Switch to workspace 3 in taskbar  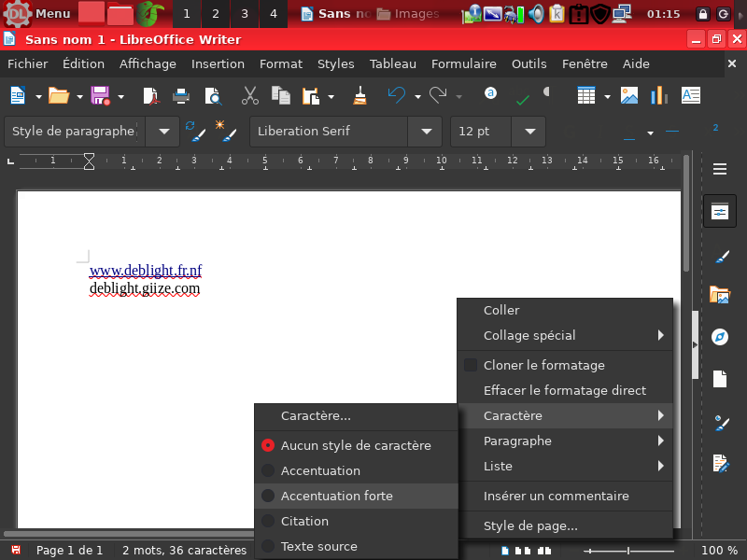click(244, 14)
